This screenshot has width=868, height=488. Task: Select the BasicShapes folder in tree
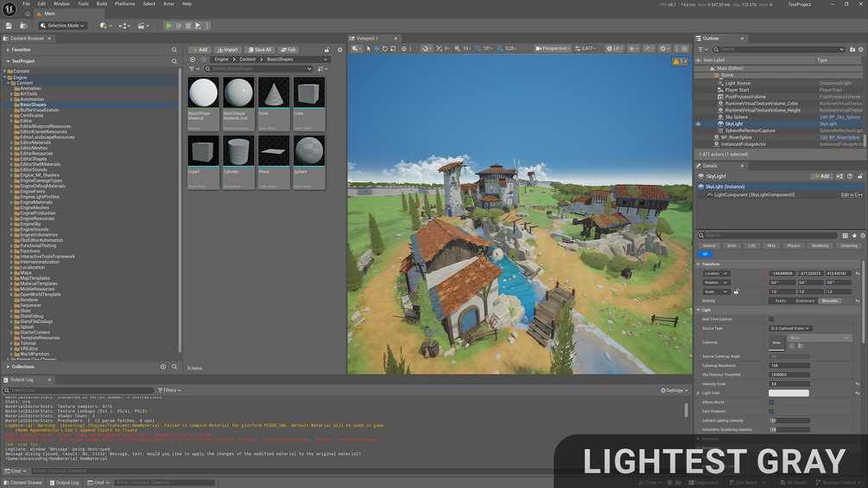coord(33,105)
